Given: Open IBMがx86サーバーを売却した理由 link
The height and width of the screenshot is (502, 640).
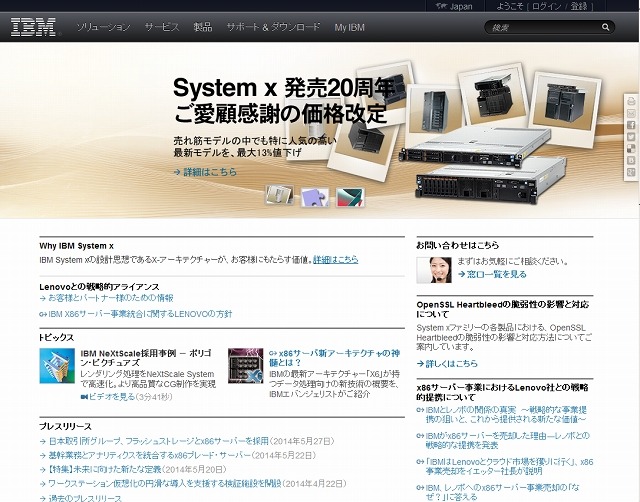Looking at the screenshot, I should point(507,440).
